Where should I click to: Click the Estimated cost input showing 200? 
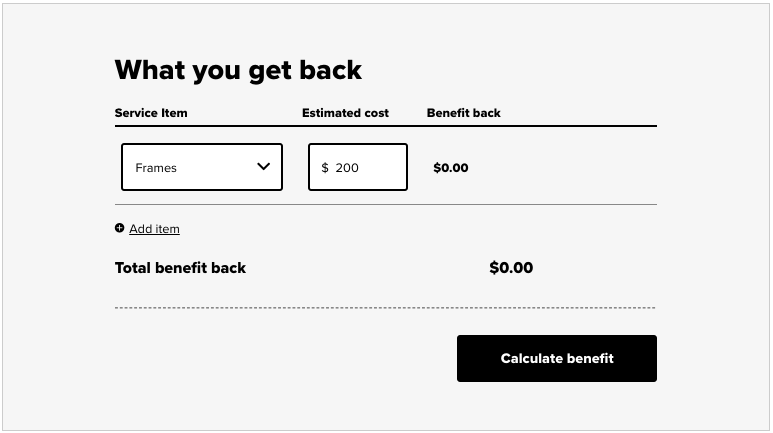[x=358, y=167]
